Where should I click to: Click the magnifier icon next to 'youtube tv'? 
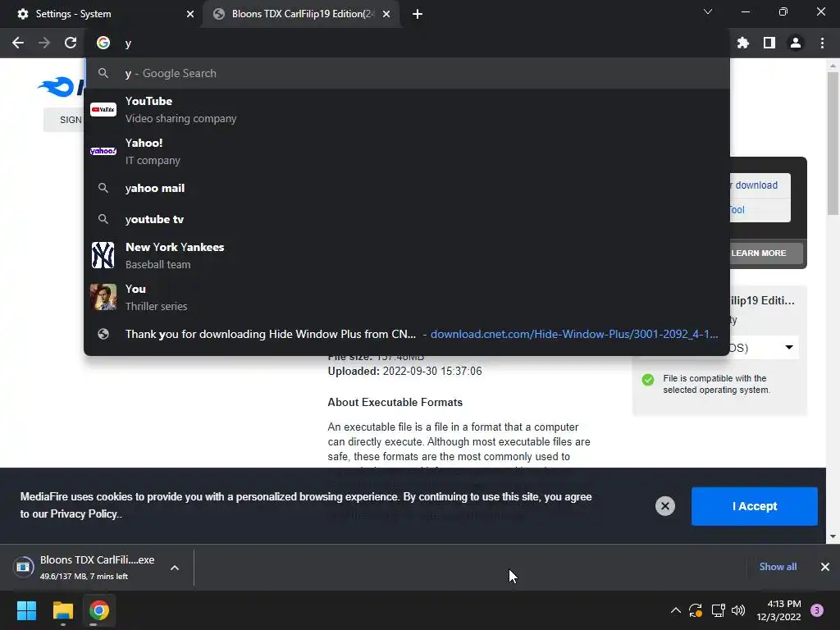103,219
